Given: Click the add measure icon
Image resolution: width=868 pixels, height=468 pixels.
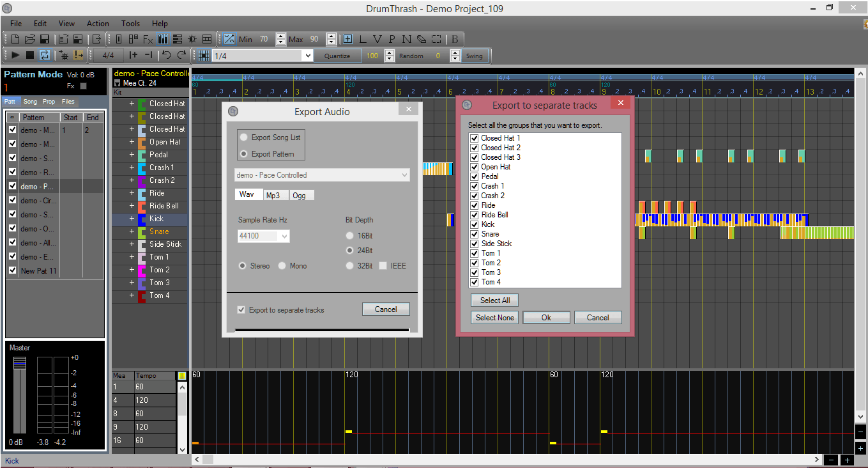Looking at the screenshot, I should [x=133, y=56].
